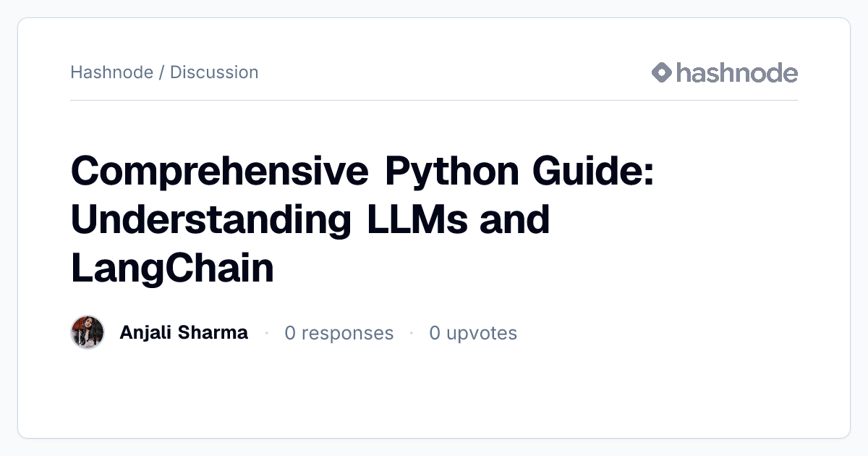
Task: Click the word Python in the title
Action: point(453,172)
